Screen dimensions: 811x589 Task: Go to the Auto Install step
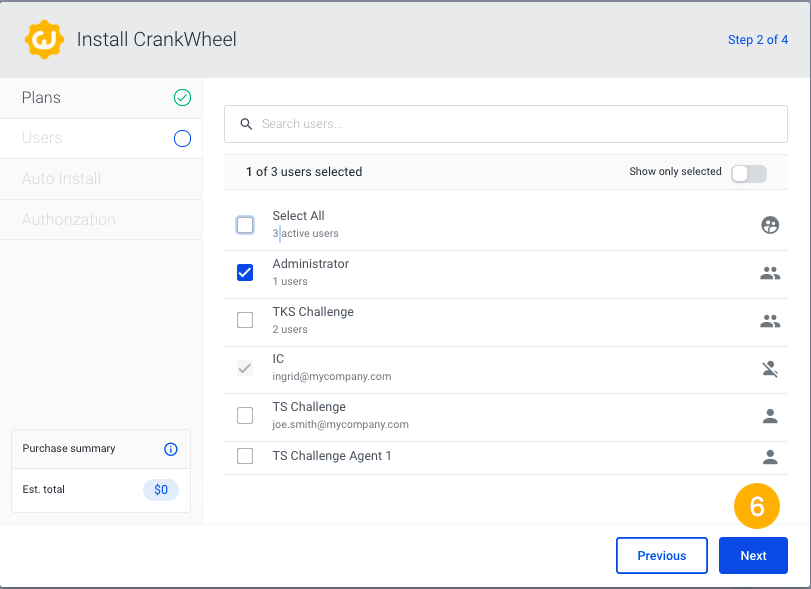click(101, 179)
